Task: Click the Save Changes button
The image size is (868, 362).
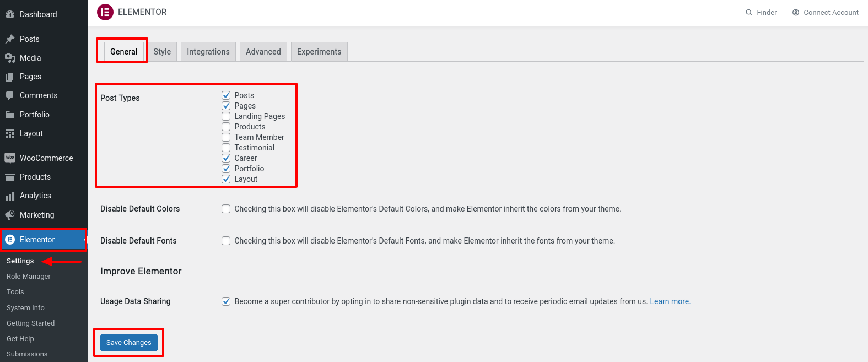Action: (129, 343)
